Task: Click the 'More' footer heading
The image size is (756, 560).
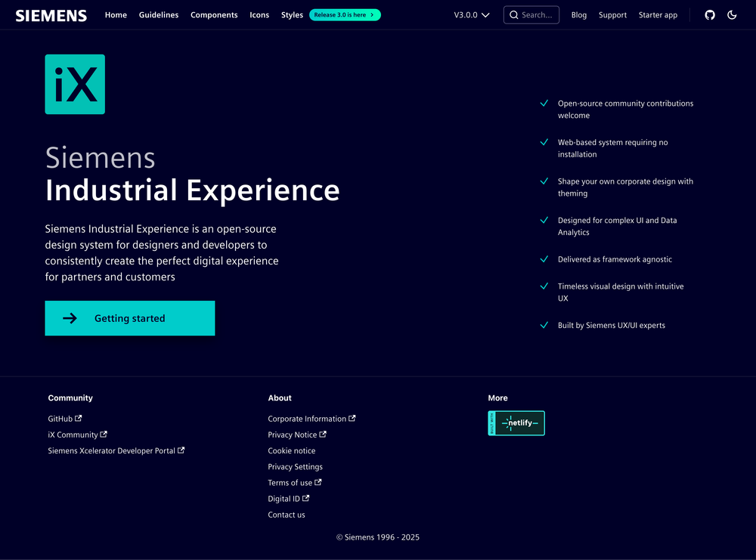Action: point(497,398)
